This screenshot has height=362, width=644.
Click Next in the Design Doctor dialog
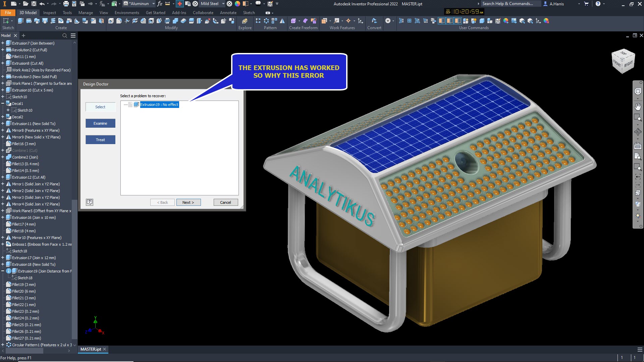[x=189, y=202]
